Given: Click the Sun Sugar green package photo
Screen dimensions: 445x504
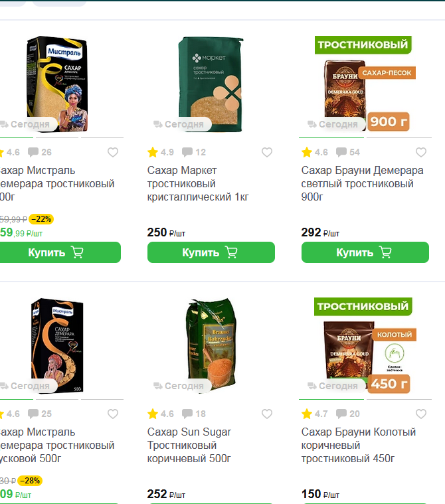Looking at the screenshot, I should (211, 344).
